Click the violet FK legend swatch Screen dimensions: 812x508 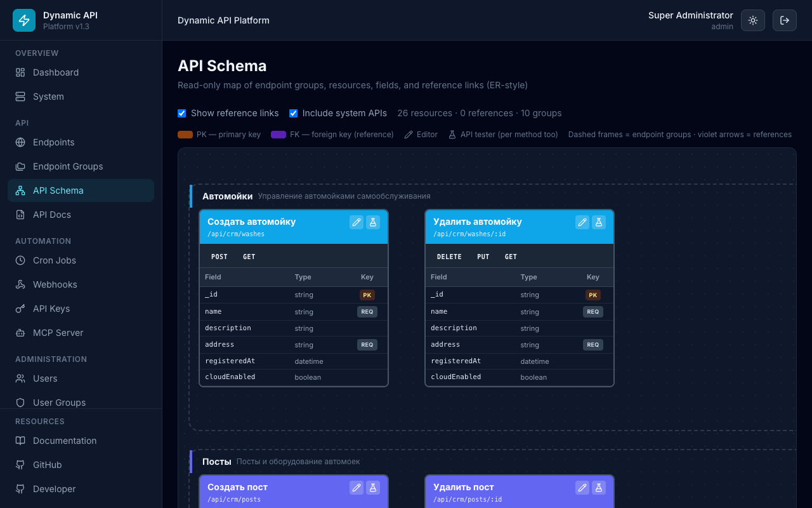[278, 135]
